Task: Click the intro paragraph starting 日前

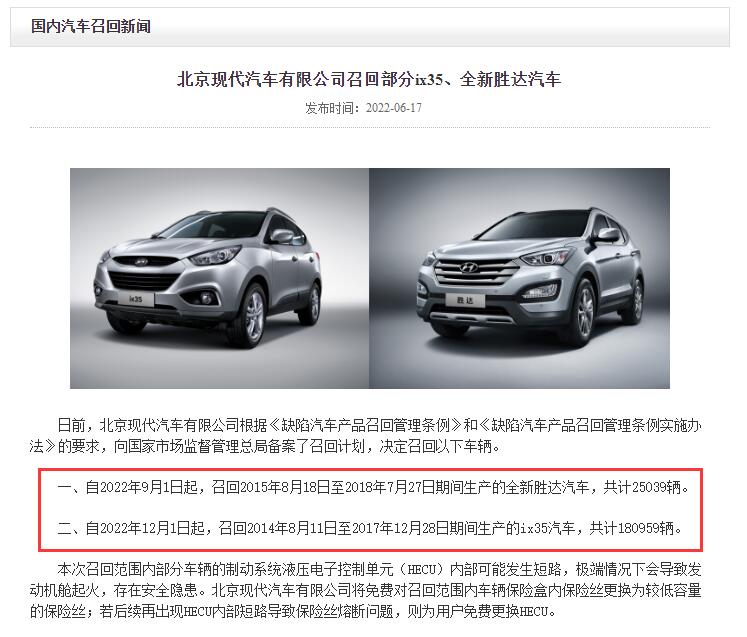Action: pyautogui.click(x=365, y=435)
